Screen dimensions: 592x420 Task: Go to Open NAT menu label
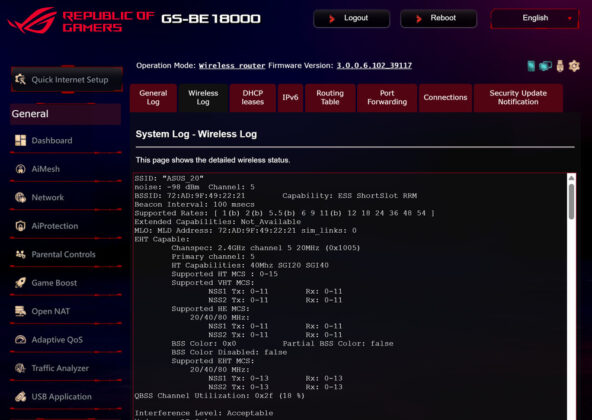(x=51, y=311)
